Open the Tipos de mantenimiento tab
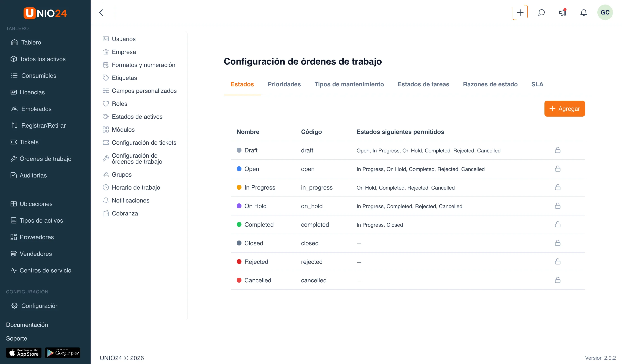The width and height of the screenshot is (622, 364). [349, 84]
